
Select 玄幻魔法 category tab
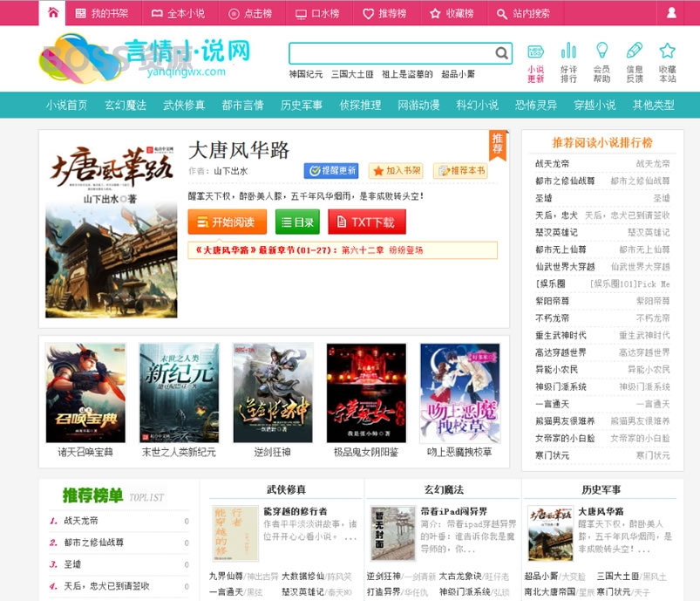point(126,105)
